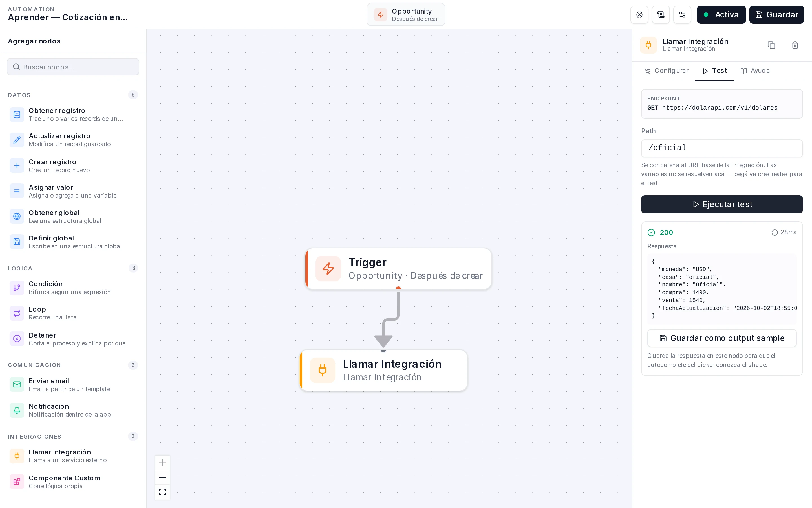Open the Ayuda tab

click(755, 71)
